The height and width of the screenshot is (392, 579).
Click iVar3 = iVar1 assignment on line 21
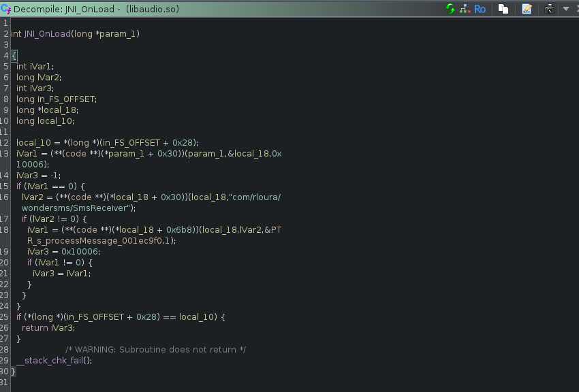[61, 274]
